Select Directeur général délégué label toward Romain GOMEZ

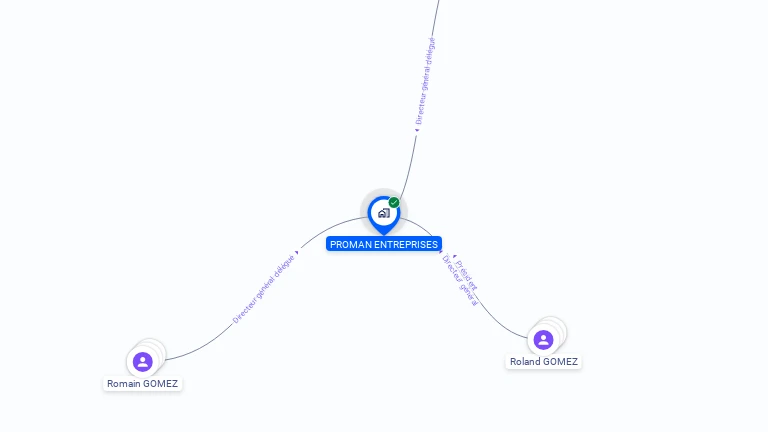pyautogui.click(x=264, y=289)
